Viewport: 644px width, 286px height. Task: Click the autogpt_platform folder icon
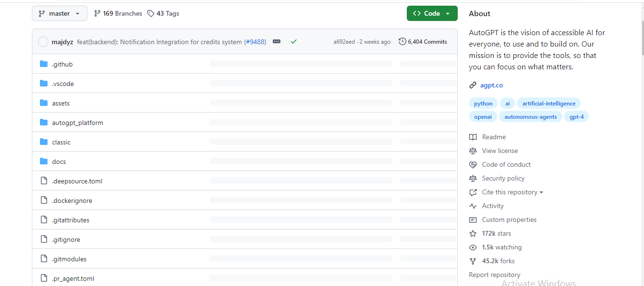click(x=44, y=123)
